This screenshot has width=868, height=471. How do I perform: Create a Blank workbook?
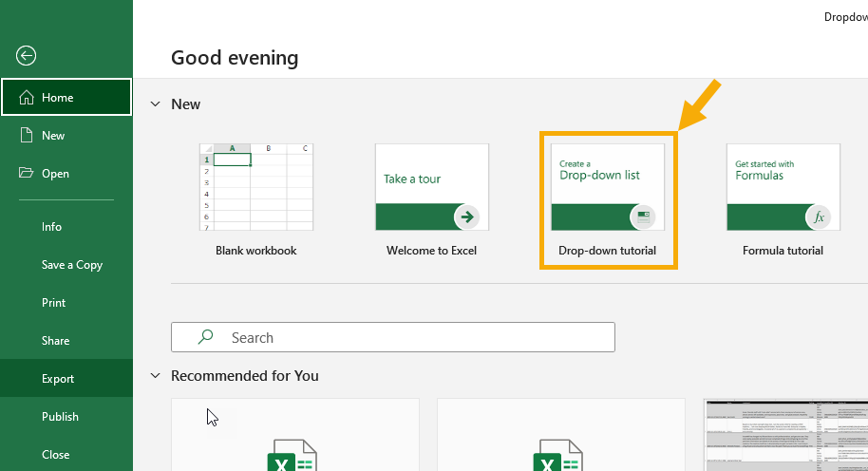(256, 199)
